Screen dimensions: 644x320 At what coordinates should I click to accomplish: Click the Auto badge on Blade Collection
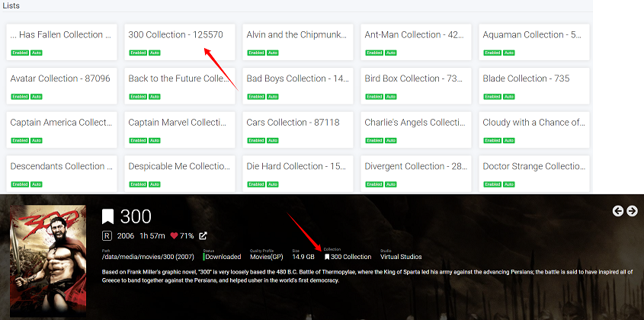pos(508,97)
